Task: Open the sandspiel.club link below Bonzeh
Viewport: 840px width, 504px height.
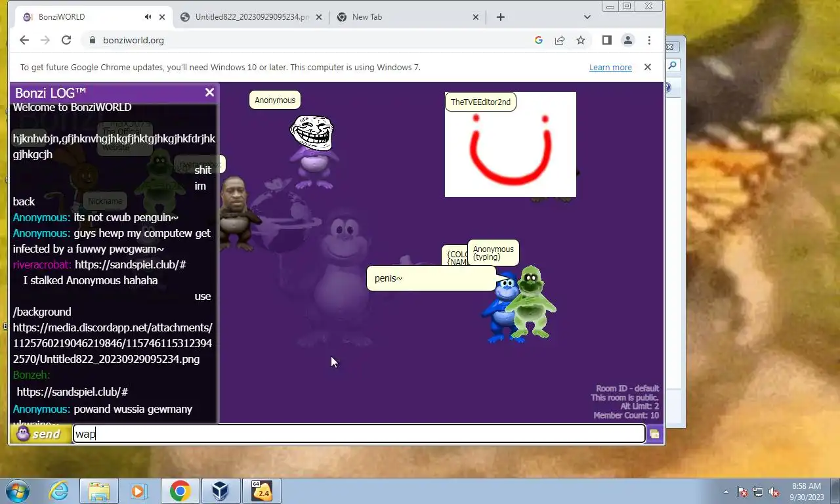Action: pos(72,392)
